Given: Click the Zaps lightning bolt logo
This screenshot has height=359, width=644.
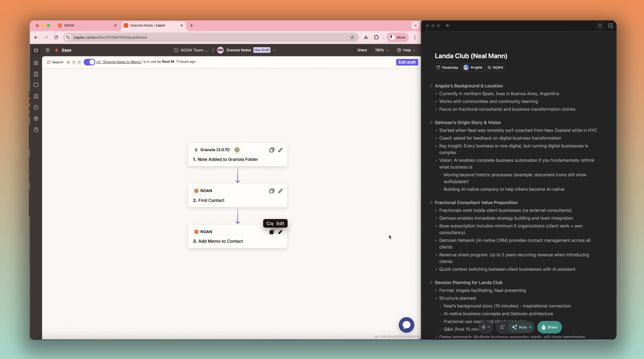Looking at the screenshot, I should (x=57, y=50).
